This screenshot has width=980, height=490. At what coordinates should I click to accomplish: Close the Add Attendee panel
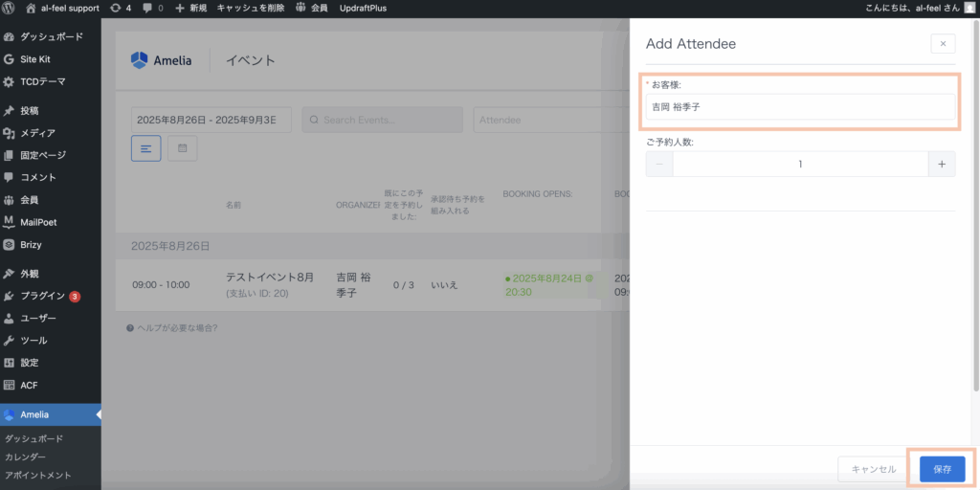[942, 44]
